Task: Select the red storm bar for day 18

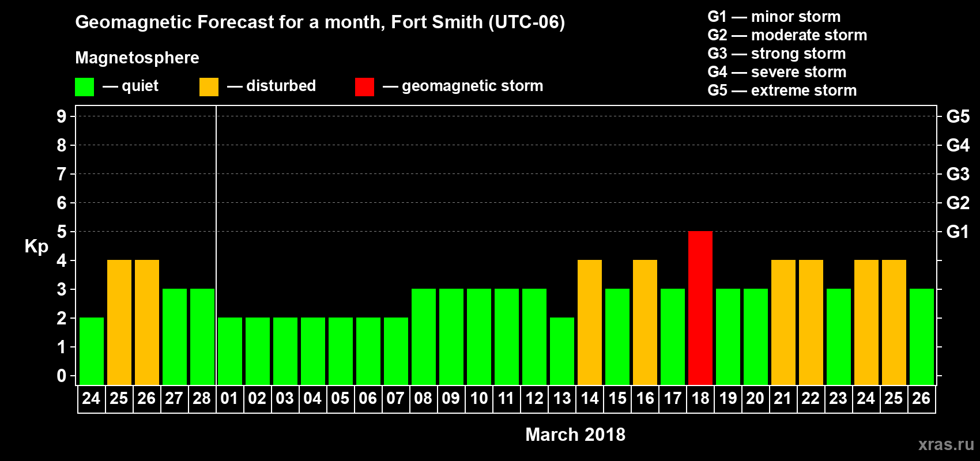Action: [x=700, y=308]
